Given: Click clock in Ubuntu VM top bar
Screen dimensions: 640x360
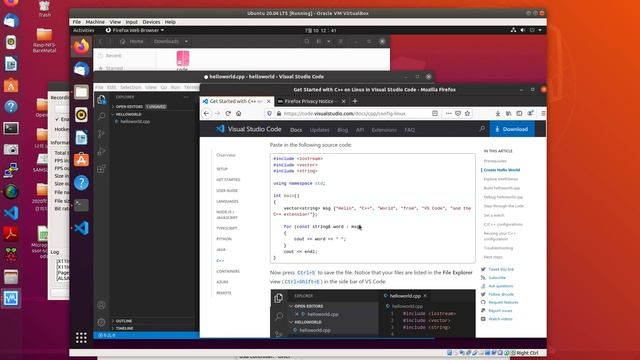Looking at the screenshot, I should 320,30.
